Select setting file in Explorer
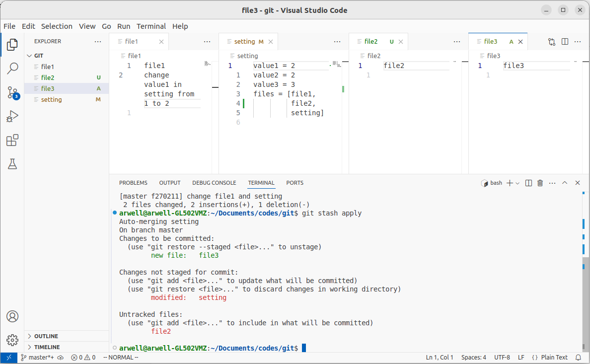This screenshot has height=364, width=590. coord(51,99)
